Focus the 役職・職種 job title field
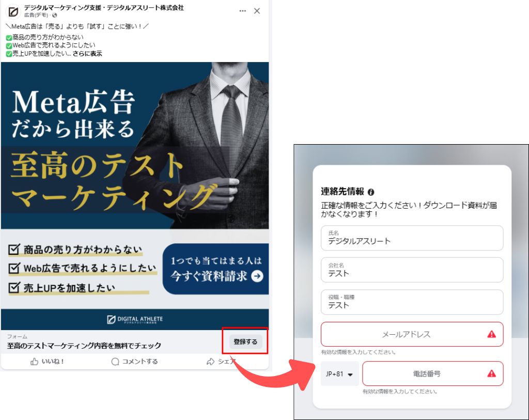 [412, 302]
